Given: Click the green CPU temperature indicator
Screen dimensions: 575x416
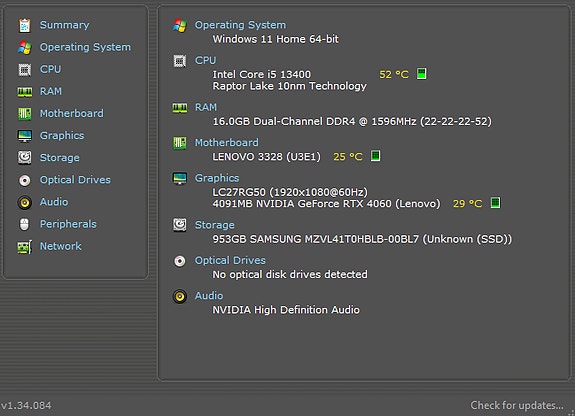Looking at the screenshot, I should (x=422, y=74).
